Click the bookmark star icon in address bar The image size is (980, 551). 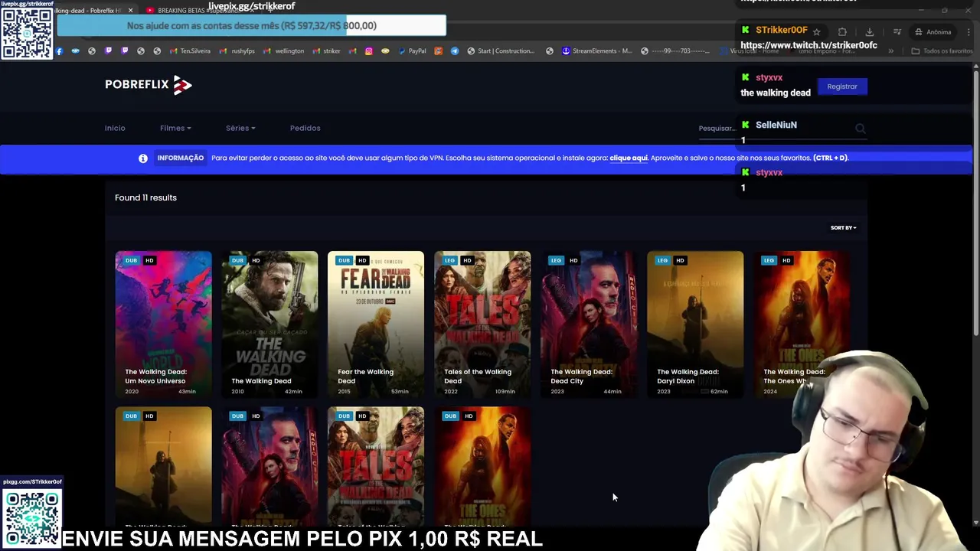click(x=817, y=32)
